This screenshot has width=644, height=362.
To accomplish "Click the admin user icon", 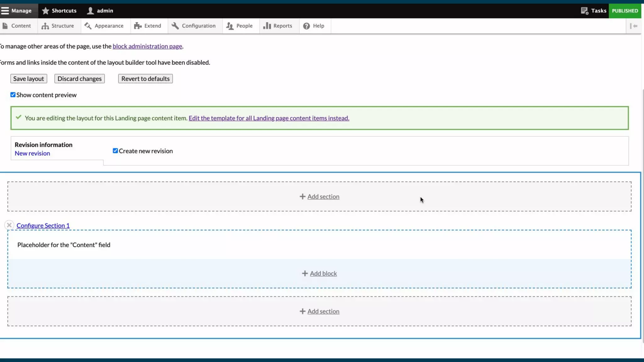I will [91, 11].
